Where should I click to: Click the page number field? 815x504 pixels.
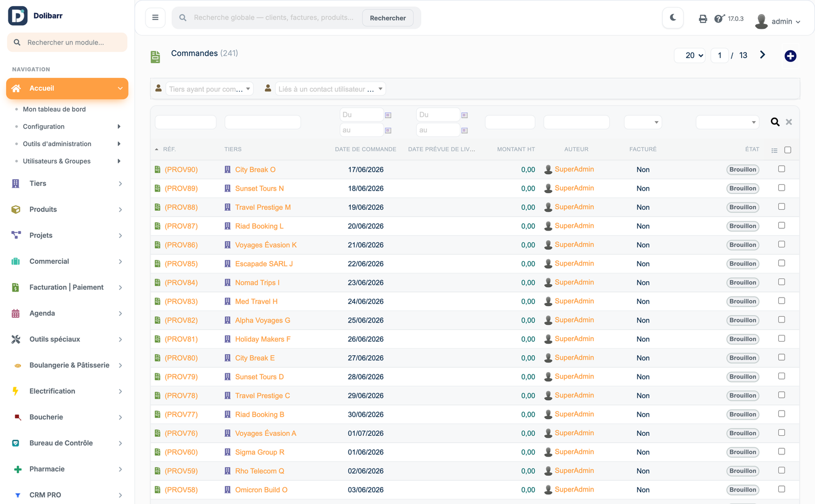pos(719,55)
